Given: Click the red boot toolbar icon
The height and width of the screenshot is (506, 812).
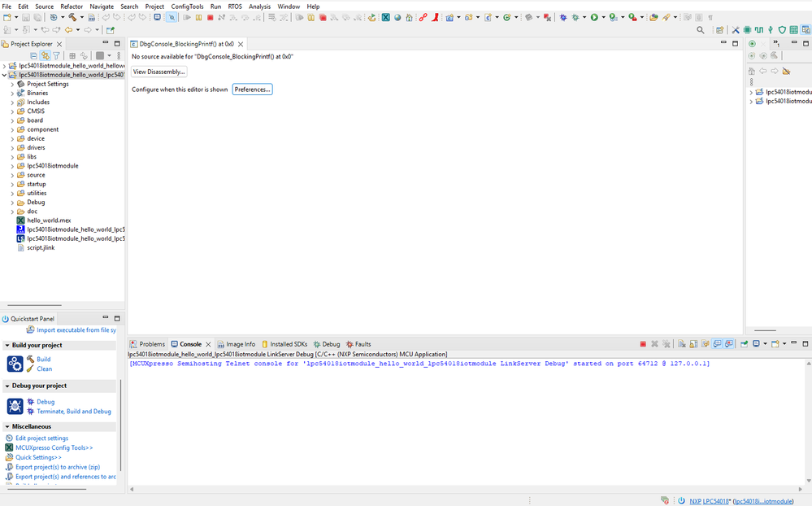Looking at the screenshot, I should [x=435, y=17].
